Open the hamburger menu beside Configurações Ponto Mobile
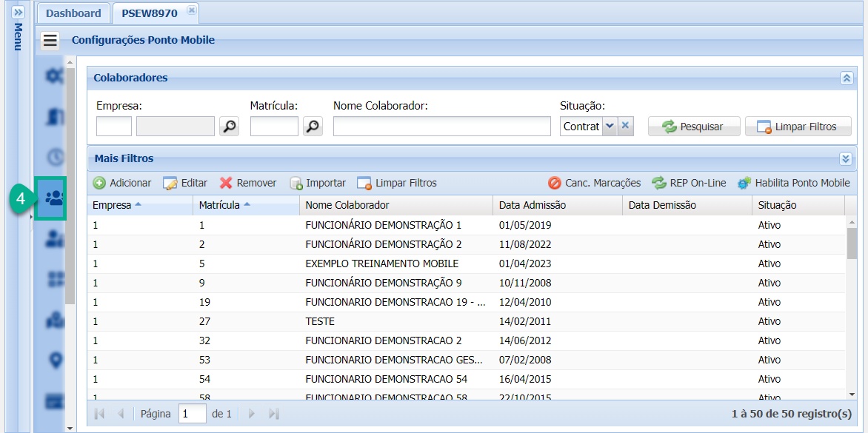 point(49,41)
